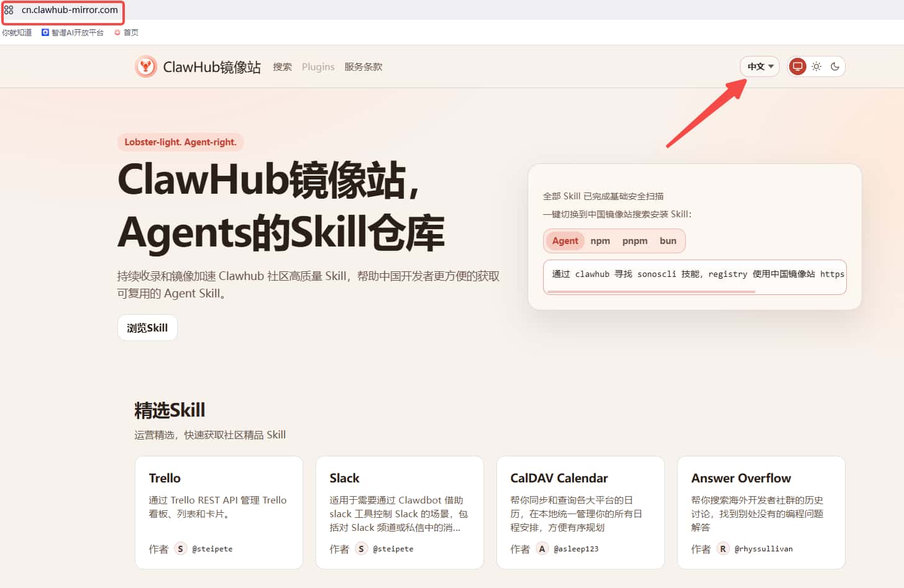Select the Agent install tab
The width and height of the screenshot is (904, 588).
click(x=565, y=241)
